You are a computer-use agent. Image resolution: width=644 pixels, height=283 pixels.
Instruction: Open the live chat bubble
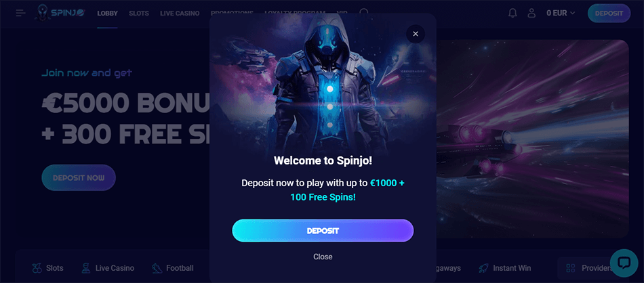point(624,263)
